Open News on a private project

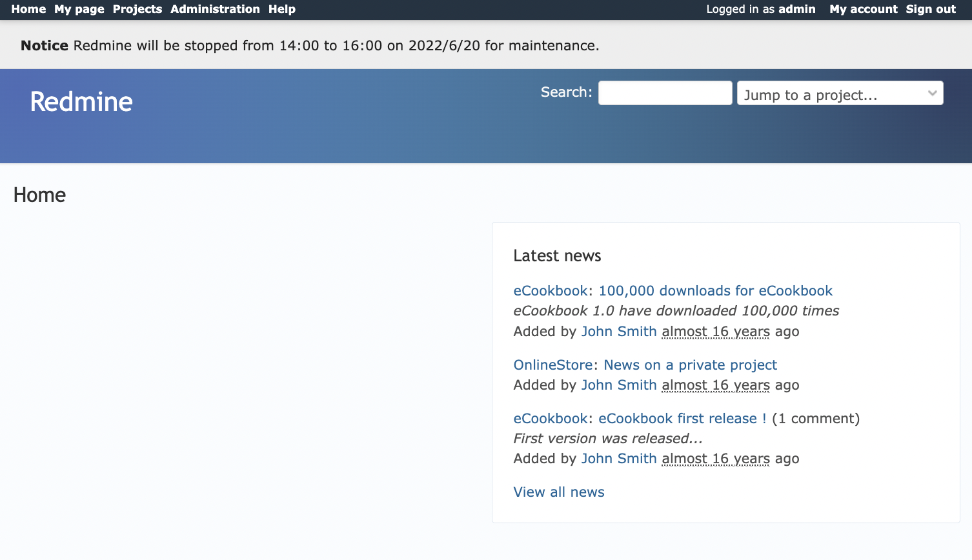coord(690,365)
